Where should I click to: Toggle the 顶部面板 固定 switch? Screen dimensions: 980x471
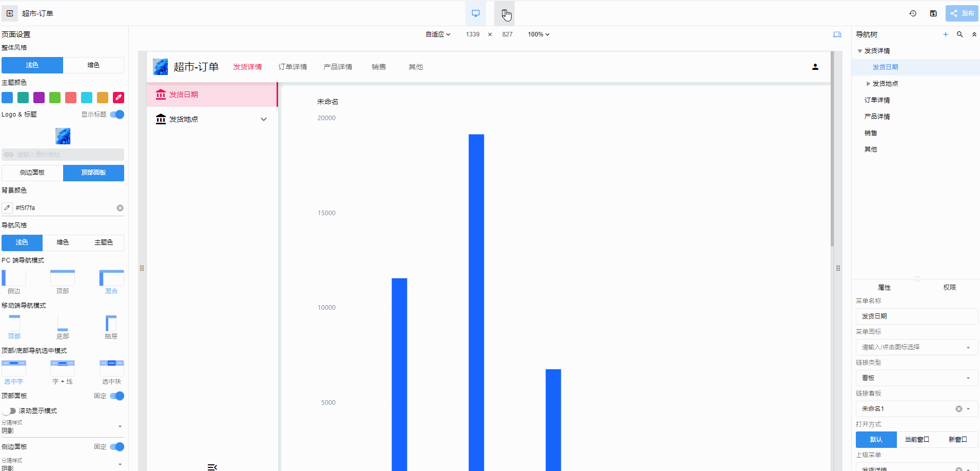[x=117, y=396]
